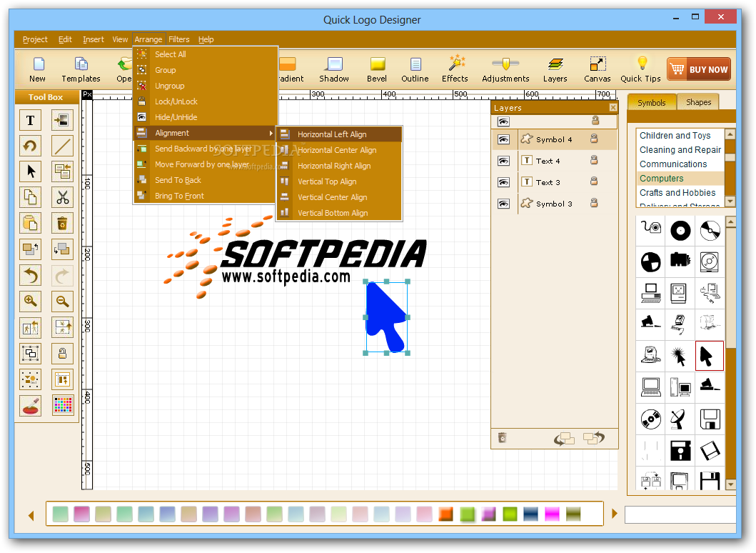Image resolution: width=756 pixels, height=553 pixels.
Task: Close the Layers panel
Action: 613,108
